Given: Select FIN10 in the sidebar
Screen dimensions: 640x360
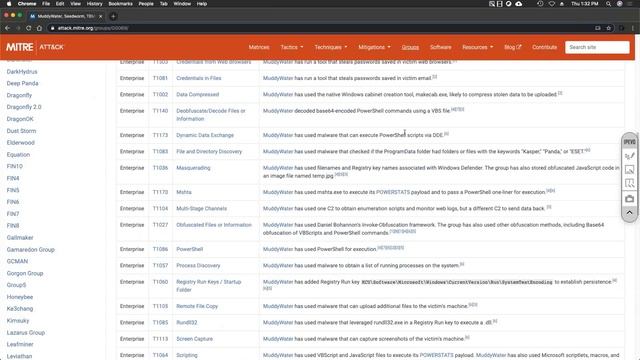Looking at the screenshot, I should pyautogui.click(x=15, y=166).
